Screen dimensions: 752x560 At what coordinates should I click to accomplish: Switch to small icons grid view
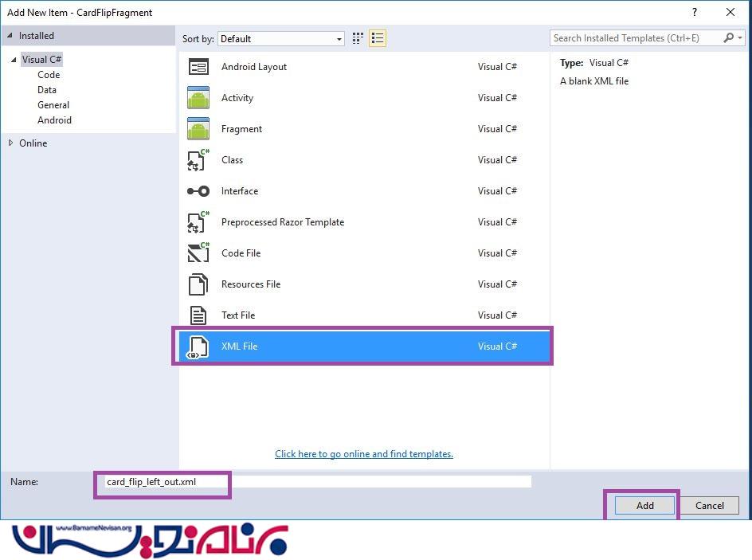358,38
